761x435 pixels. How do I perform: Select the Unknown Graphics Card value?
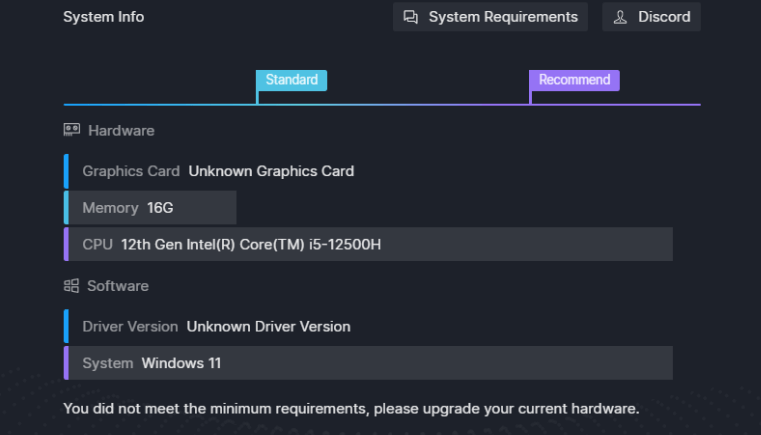point(271,171)
